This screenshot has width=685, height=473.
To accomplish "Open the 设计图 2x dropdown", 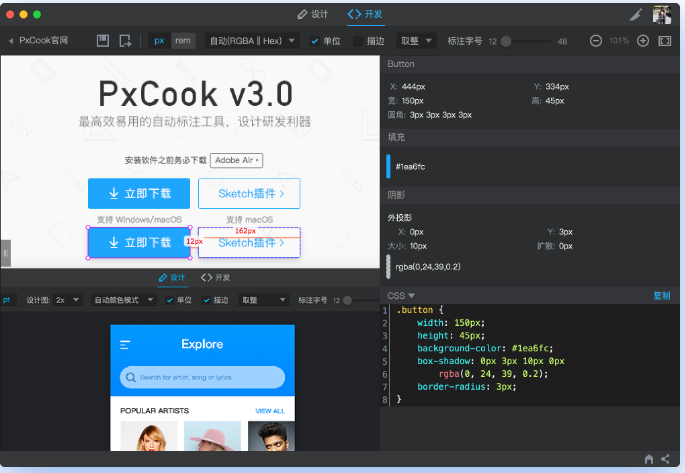I will point(67,300).
